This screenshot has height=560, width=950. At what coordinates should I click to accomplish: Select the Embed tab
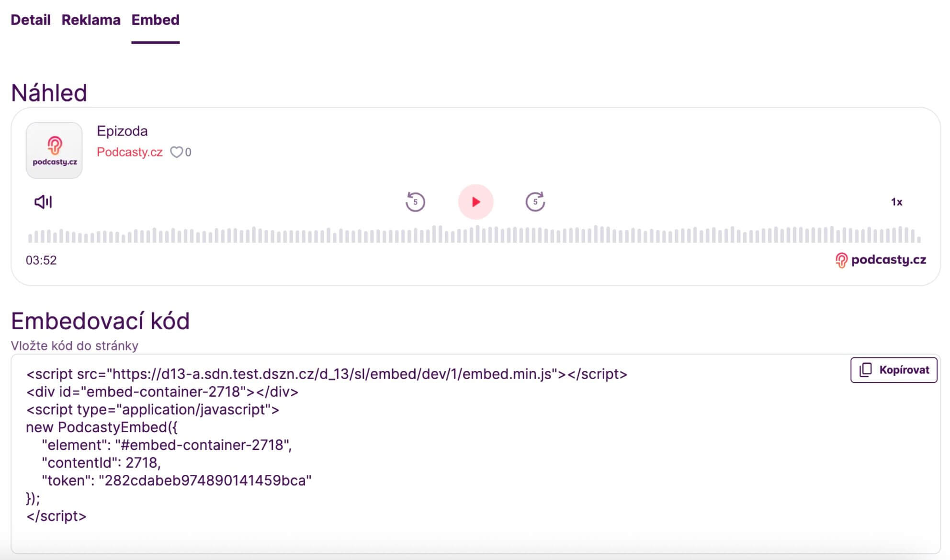(x=155, y=20)
